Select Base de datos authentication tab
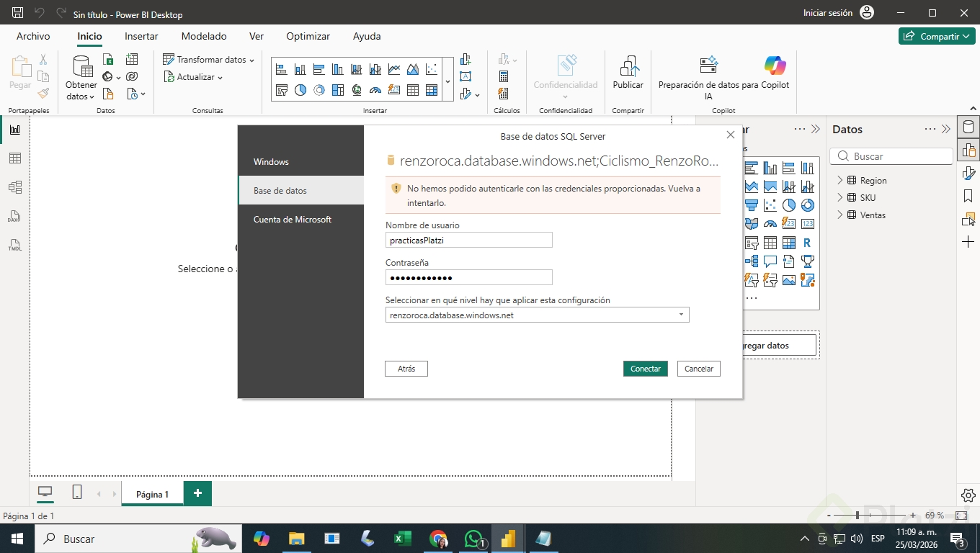The width and height of the screenshot is (980, 553). pyautogui.click(x=301, y=190)
